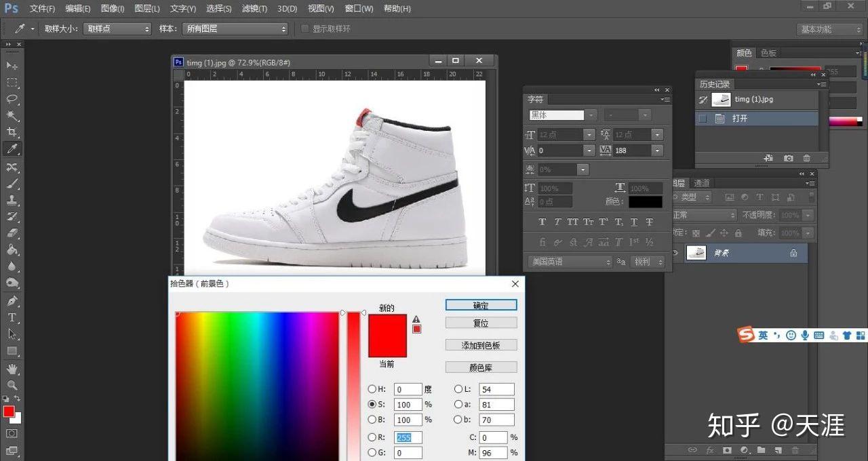Create new snapshot using camera icon
This screenshot has width=868, height=461.
[788, 158]
